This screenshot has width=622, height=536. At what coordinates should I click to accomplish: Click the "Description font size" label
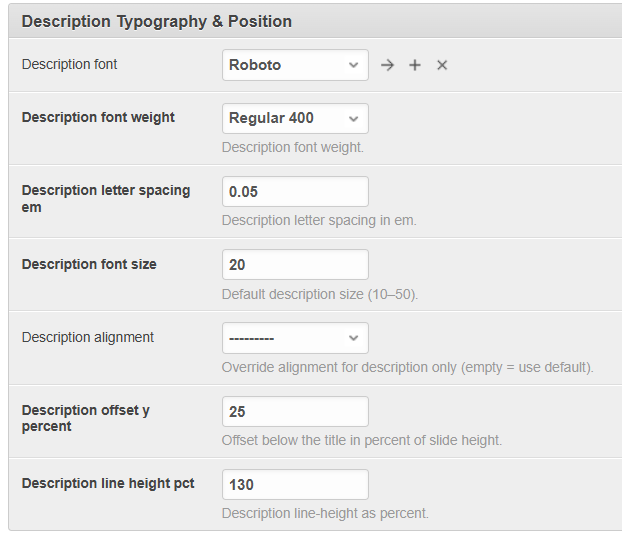89,265
